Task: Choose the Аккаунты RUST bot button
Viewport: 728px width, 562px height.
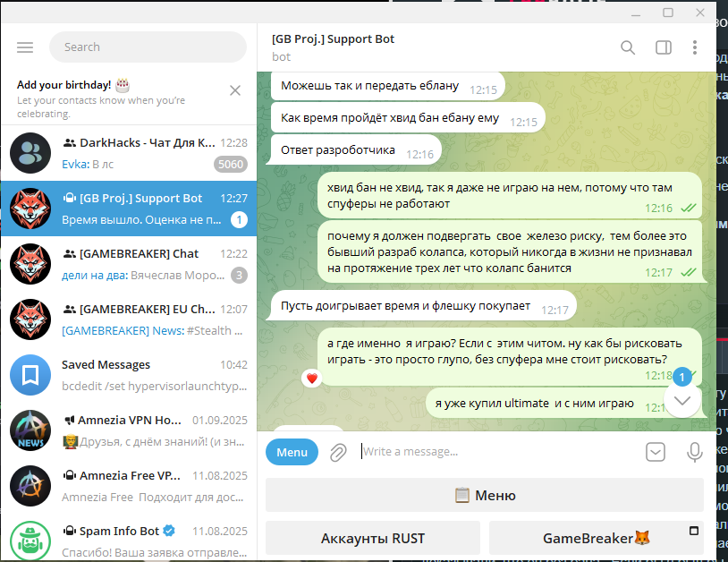Action: pyautogui.click(x=372, y=539)
